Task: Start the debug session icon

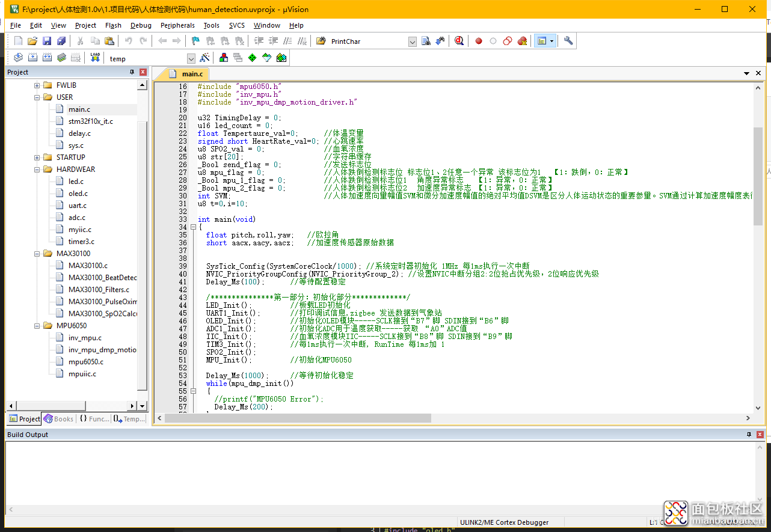Action: pos(459,41)
